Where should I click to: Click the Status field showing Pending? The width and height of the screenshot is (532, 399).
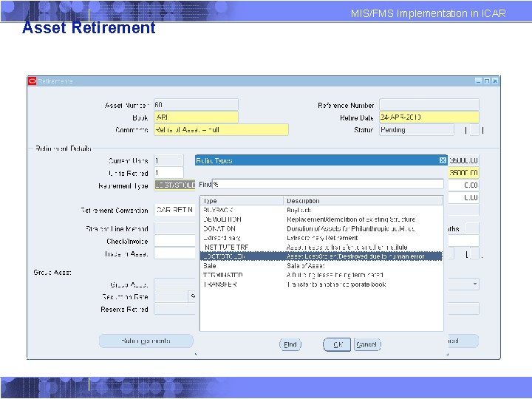(416, 130)
